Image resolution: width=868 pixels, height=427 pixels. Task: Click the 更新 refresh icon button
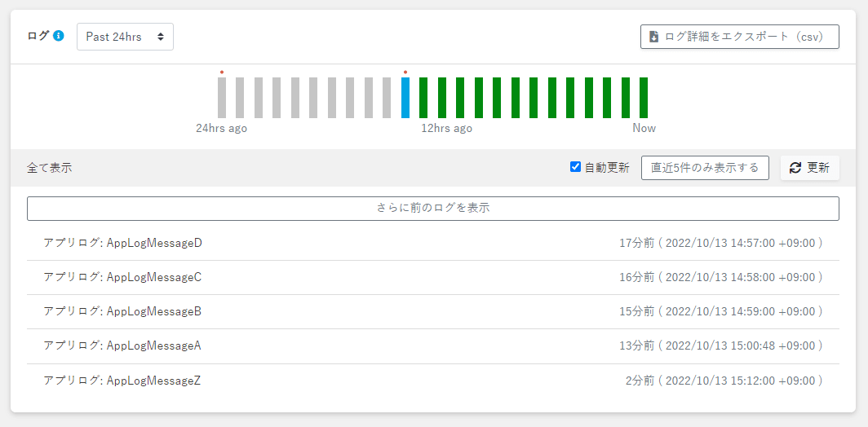pyautogui.click(x=809, y=168)
